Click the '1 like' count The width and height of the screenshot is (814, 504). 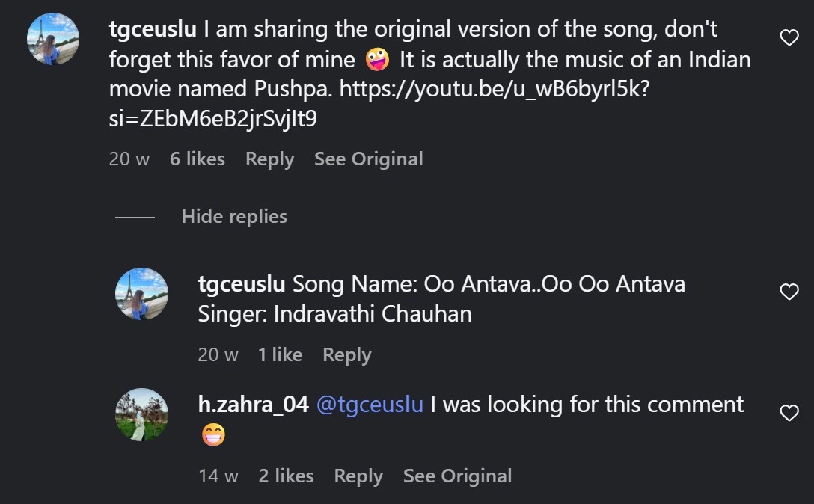280,355
